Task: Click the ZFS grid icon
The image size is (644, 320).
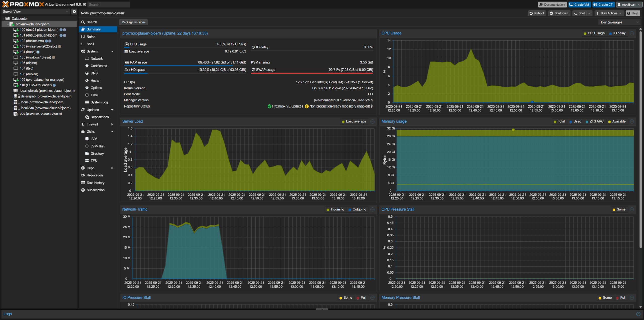Action: (87, 161)
